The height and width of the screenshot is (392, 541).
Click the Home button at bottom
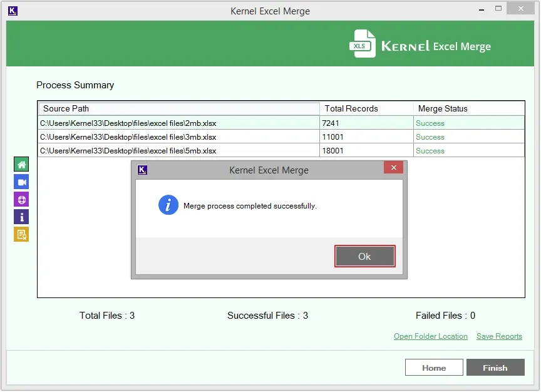point(434,368)
